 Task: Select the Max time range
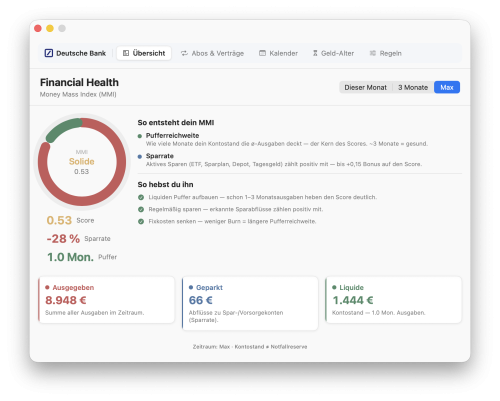[x=447, y=87]
